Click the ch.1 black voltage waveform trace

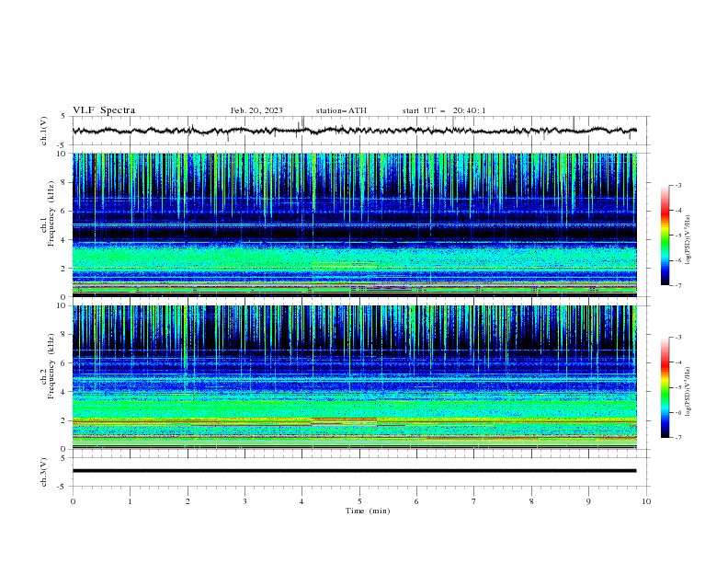pos(354,131)
